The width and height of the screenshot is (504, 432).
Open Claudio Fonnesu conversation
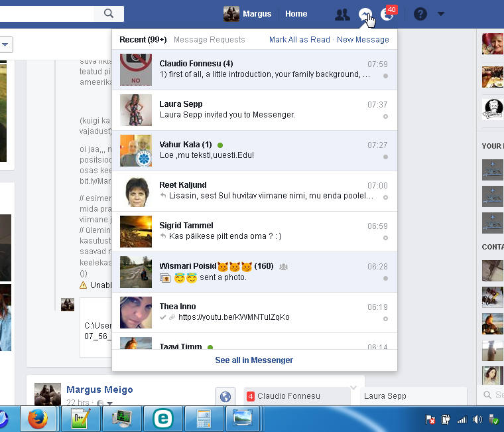pyautogui.click(x=255, y=70)
